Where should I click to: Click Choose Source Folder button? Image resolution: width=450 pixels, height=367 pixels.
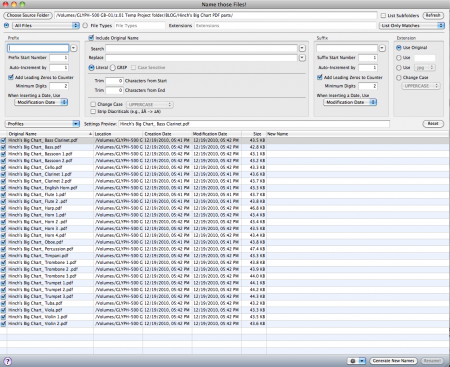(x=28, y=15)
